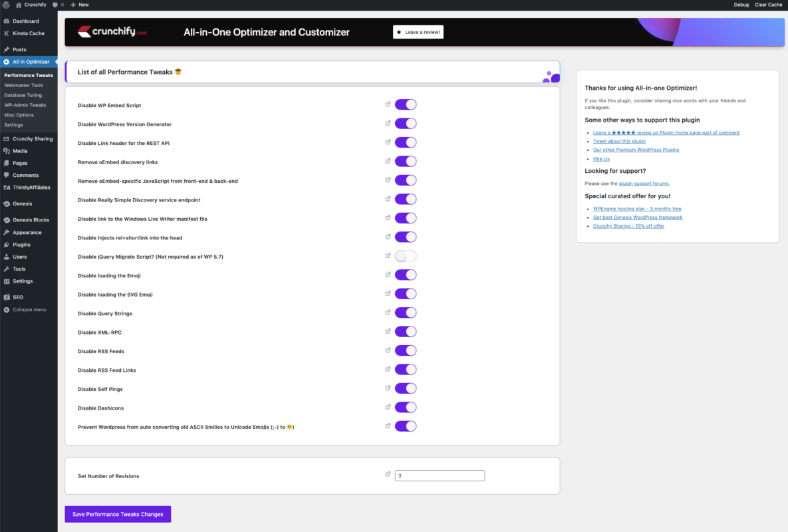
Task: Open external link icon for Disable XML-RPC
Action: (388, 331)
